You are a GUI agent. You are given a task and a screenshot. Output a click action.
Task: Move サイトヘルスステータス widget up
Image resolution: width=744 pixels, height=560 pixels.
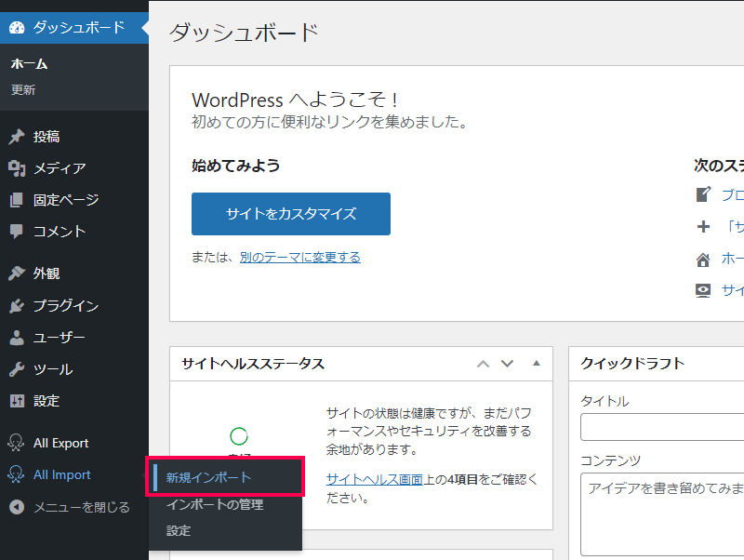pos(483,364)
